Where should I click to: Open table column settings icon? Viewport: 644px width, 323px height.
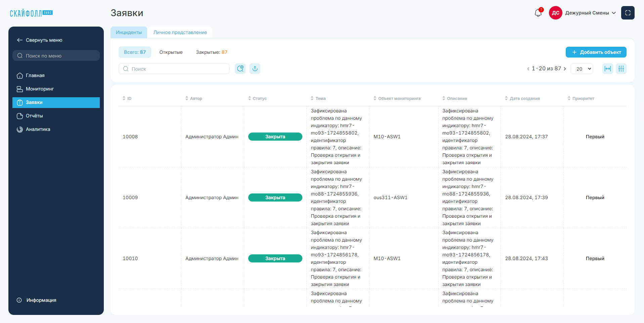point(621,69)
